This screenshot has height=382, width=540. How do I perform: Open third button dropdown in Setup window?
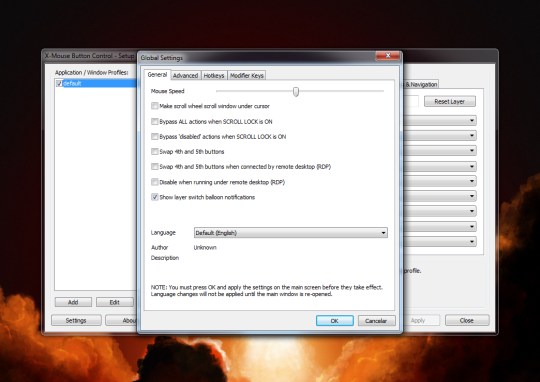[x=440, y=151]
